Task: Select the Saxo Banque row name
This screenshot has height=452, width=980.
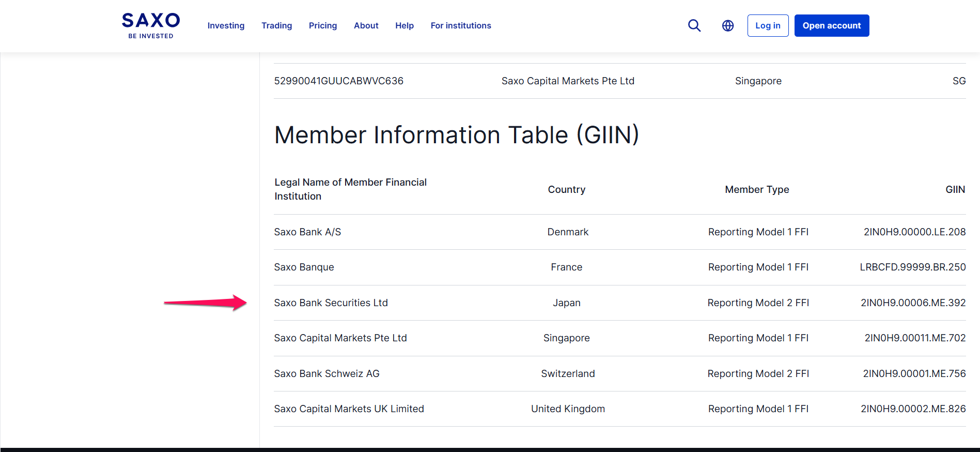Action: pos(304,267)
